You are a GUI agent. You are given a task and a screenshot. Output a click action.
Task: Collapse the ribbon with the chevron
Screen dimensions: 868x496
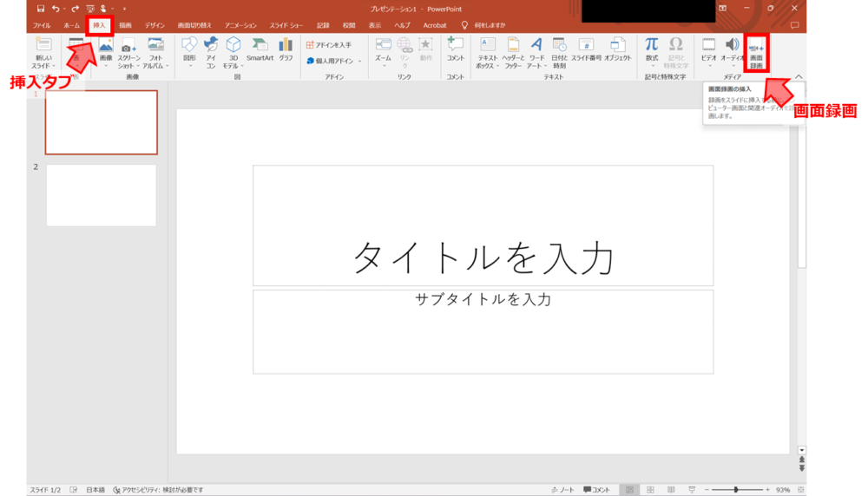click(799, 77)
